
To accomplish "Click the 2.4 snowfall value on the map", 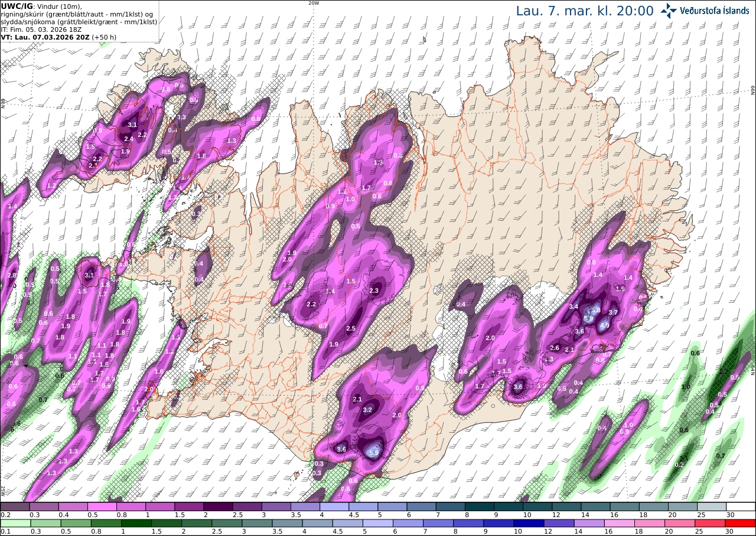I will point(128,139).
